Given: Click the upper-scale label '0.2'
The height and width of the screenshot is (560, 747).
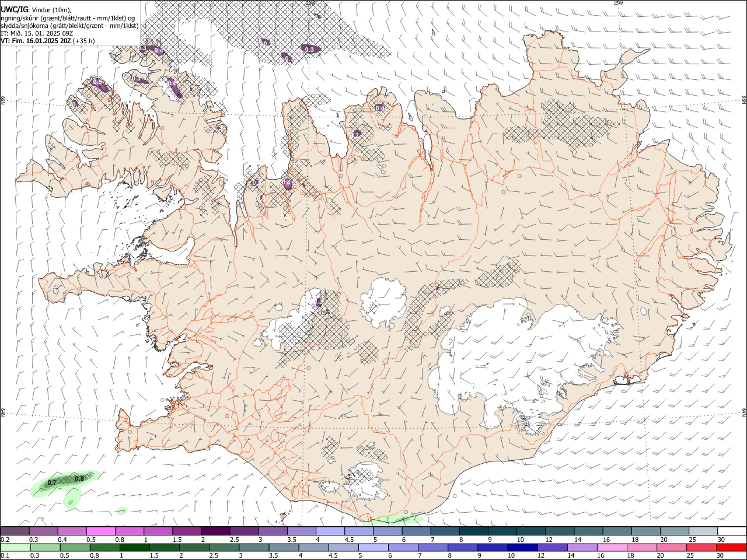Looking at the screenshot, I should click(5, 540).
